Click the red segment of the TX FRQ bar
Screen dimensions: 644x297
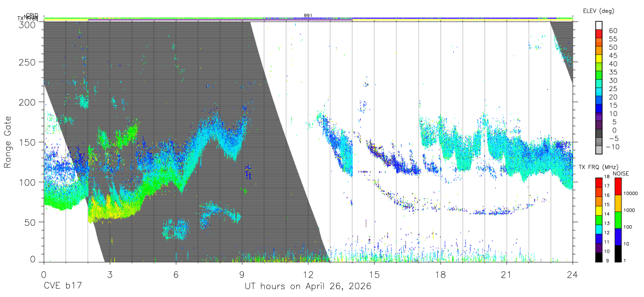click(599, 183)
